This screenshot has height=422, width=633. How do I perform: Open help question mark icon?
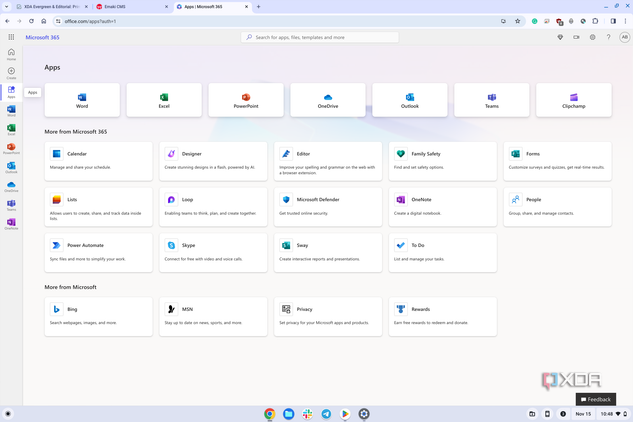tap(608, 37)
